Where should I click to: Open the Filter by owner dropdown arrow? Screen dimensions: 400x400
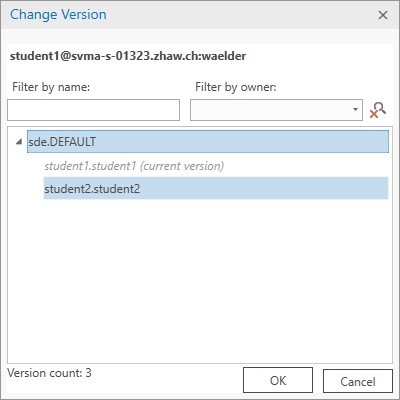(x=355, y=110)
